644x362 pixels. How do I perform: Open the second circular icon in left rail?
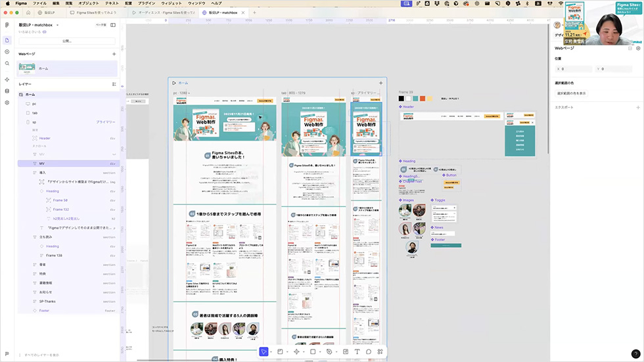7,52
